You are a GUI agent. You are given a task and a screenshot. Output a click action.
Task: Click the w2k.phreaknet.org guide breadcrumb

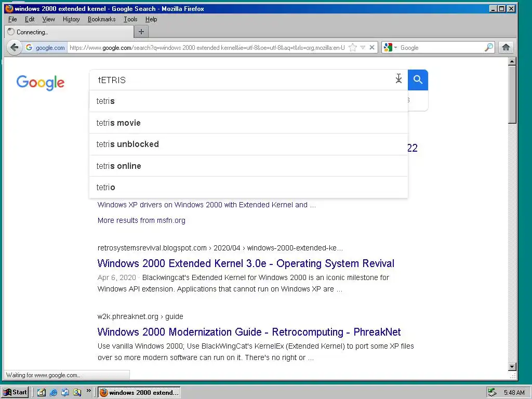pyautogui.click(x=140, y=316)
